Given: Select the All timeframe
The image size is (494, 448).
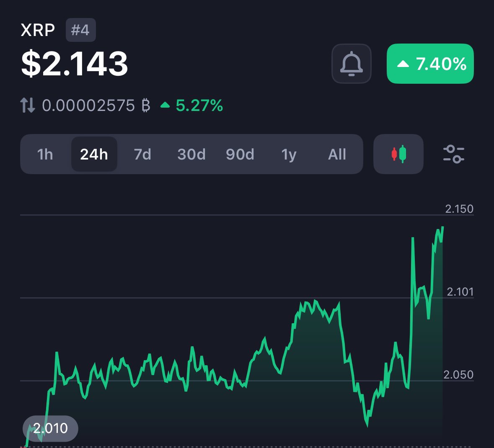Looking at the screenshot, I should pyautogui.click(x=337, y=154).
